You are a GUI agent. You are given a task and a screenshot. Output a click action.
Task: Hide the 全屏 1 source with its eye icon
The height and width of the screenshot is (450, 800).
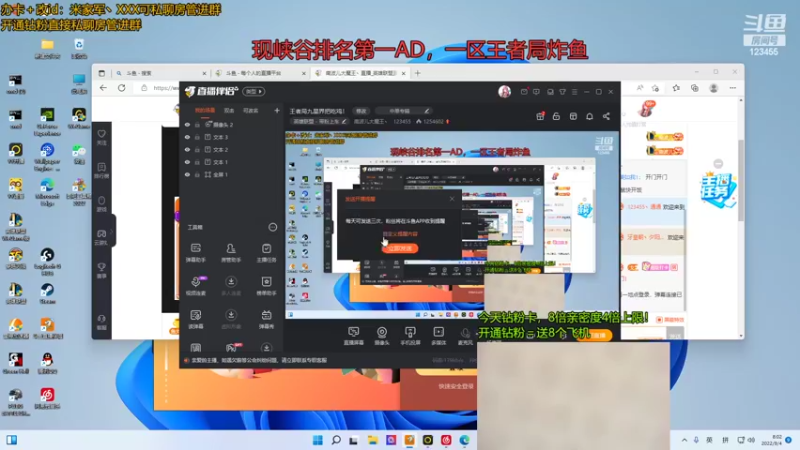pos(187,174)
